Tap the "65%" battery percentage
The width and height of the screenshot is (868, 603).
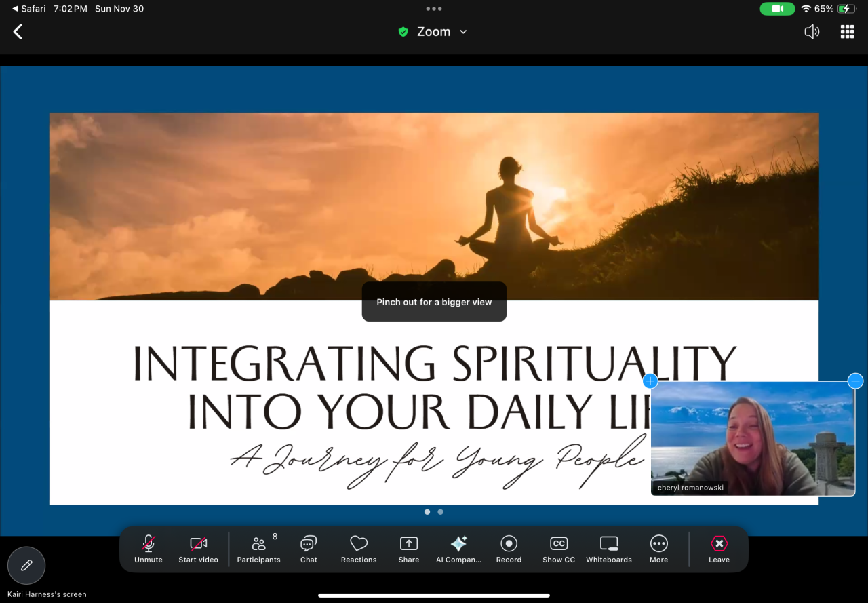pyautogui.click(x=825, y=9)
